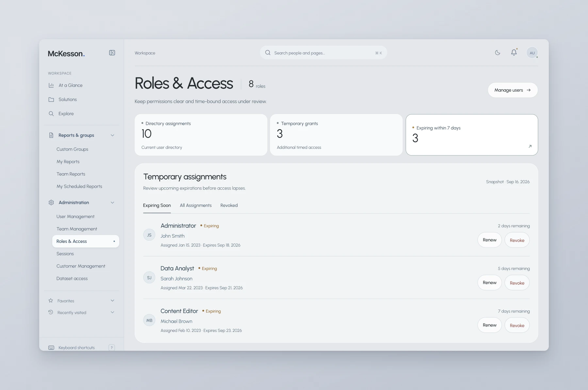Open the arrow on Expiring within 7 days card
Screen dimensions: 588x390
point(530,146)
